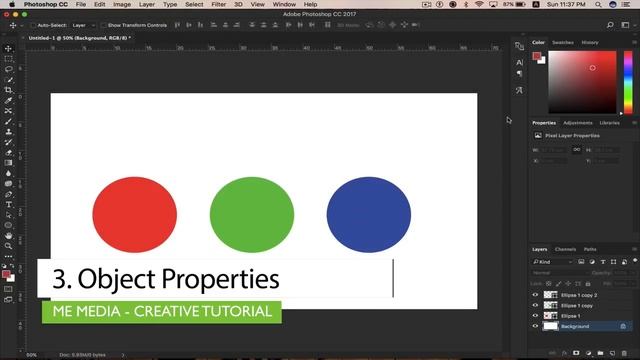Hide the Background layer
The width and height of the screenshot is (640, 360).
pyautogui.click(x=535, y=326)
